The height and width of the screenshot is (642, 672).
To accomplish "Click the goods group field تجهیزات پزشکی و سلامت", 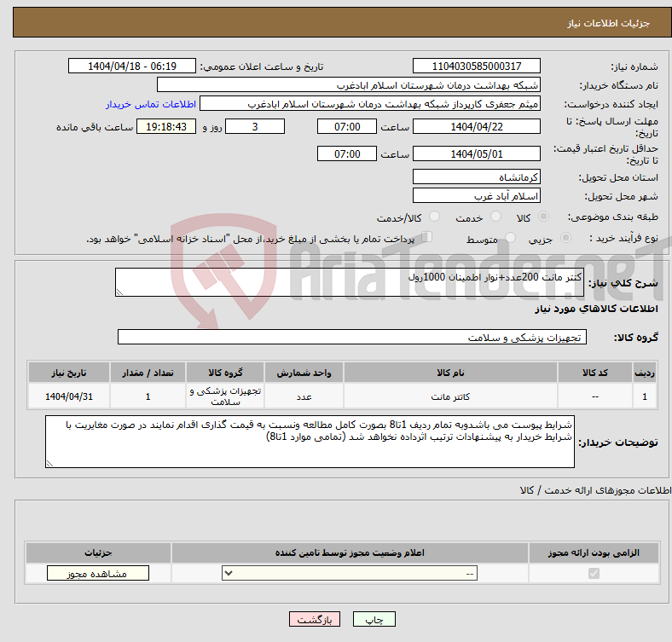I will point(352,337).
